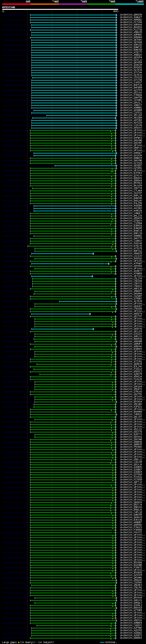
Task: Select the UniRef100_A7PKW7 label
Action: [x=131, y=263]
